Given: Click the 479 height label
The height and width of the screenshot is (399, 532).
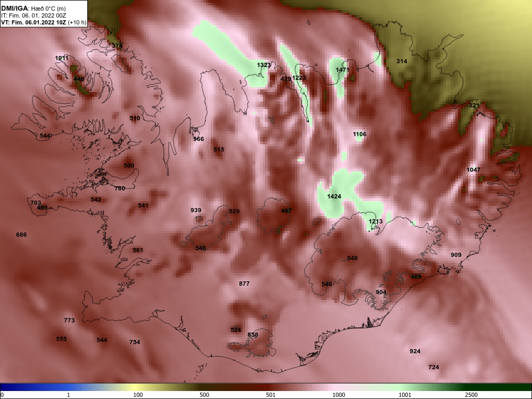Looking at the screenshot, I should tap(286, 79).
